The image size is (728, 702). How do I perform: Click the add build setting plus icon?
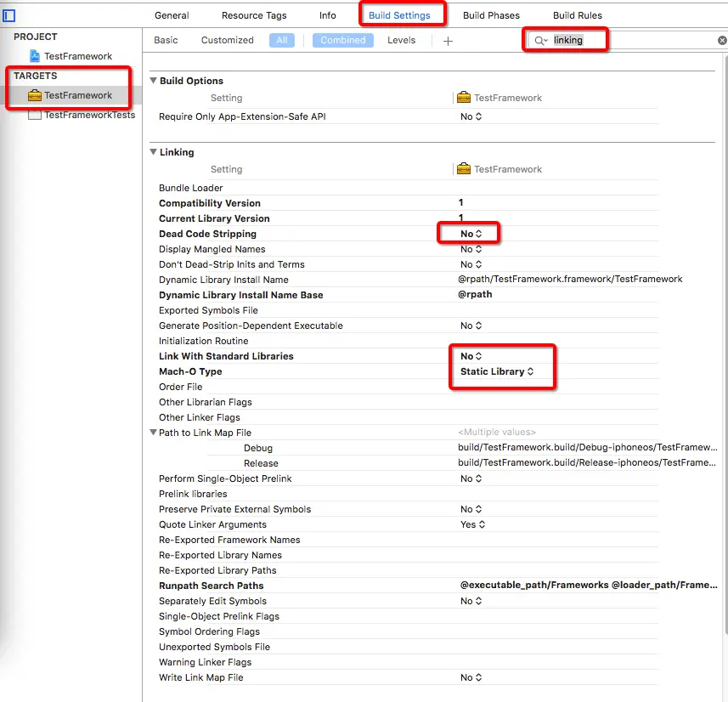click(448, 41)
